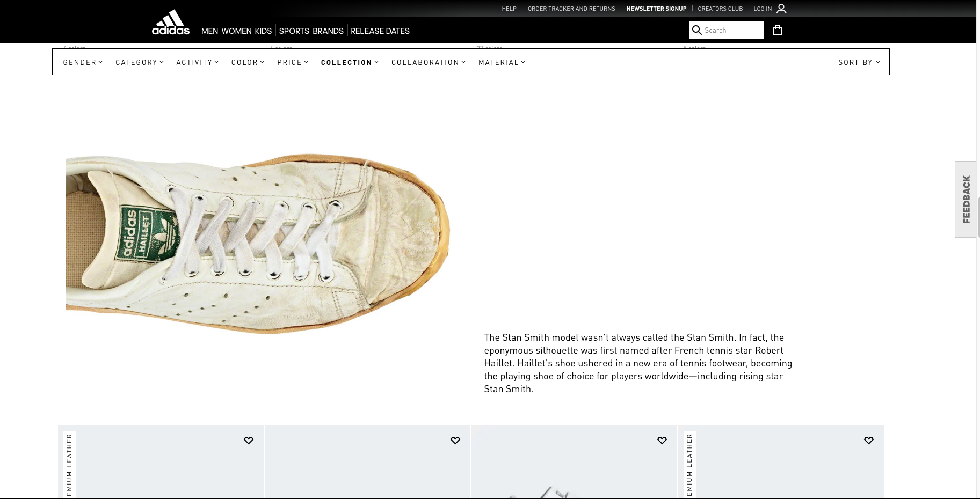980x499 pixels.
Task: Open the Women menu
Action: pyautogui.click(x=236, y=31)
